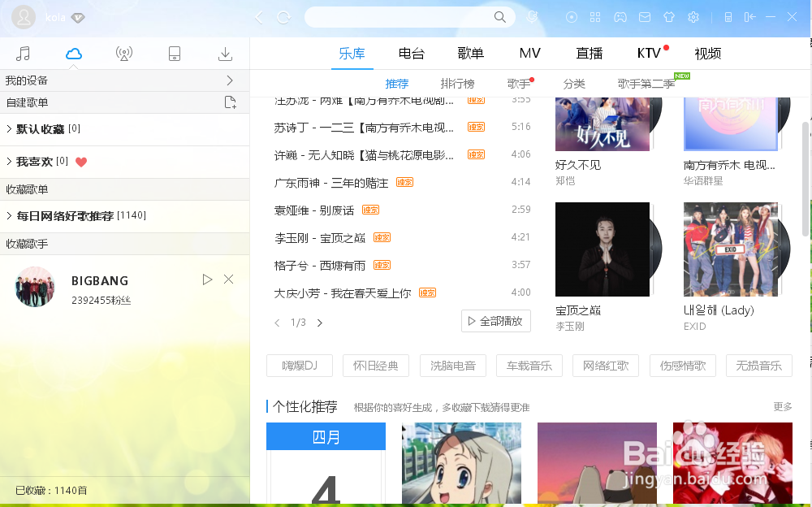Select 分类 sub-tab
The image size is (812, 507).
[x=574, y=84]
